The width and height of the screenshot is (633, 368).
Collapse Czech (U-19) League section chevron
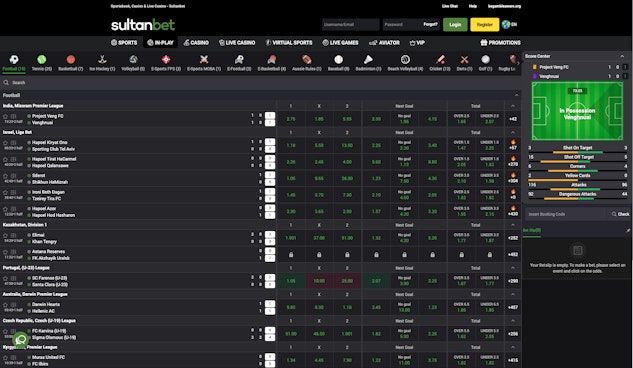[513, 321]
